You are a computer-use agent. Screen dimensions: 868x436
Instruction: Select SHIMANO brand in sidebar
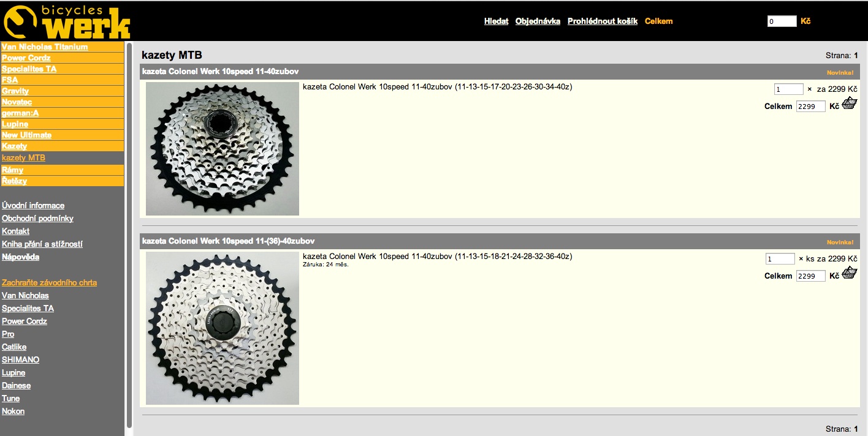point(20,360)
